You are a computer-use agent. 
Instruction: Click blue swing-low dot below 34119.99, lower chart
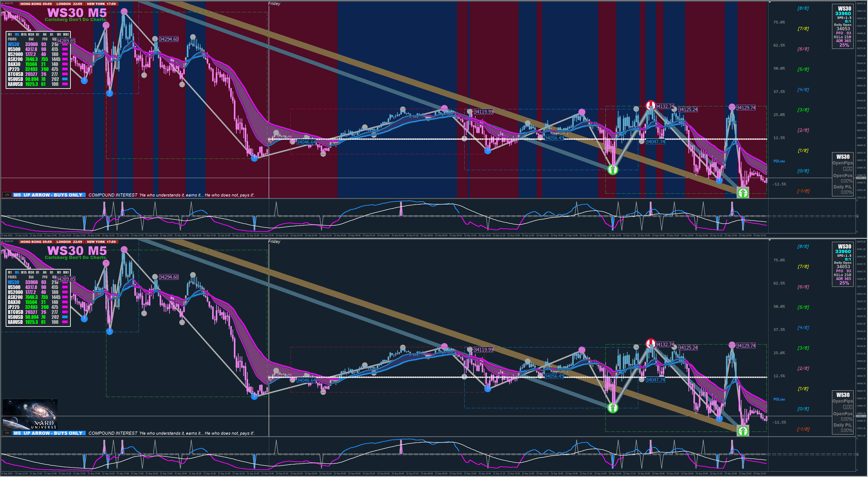tap(488, 389)
